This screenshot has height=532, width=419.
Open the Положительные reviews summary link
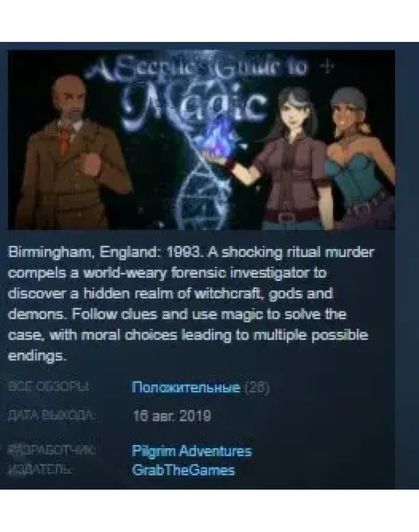(186, 387)
